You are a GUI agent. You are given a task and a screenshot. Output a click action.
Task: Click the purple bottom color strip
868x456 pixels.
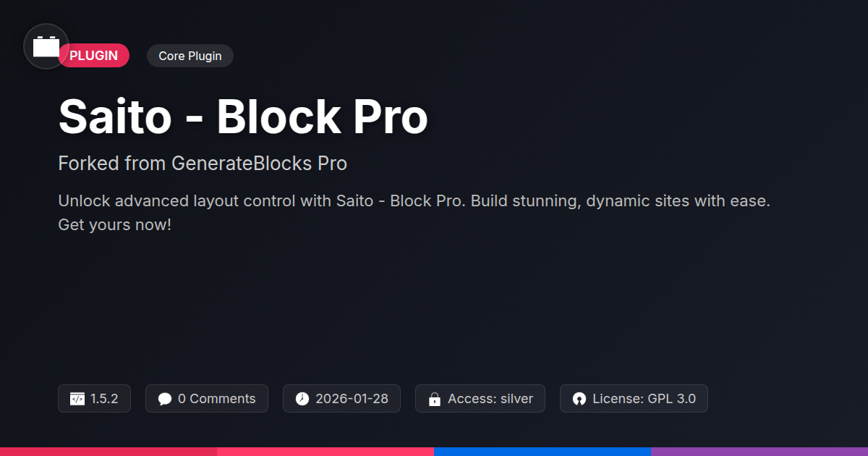click(759, 451)
